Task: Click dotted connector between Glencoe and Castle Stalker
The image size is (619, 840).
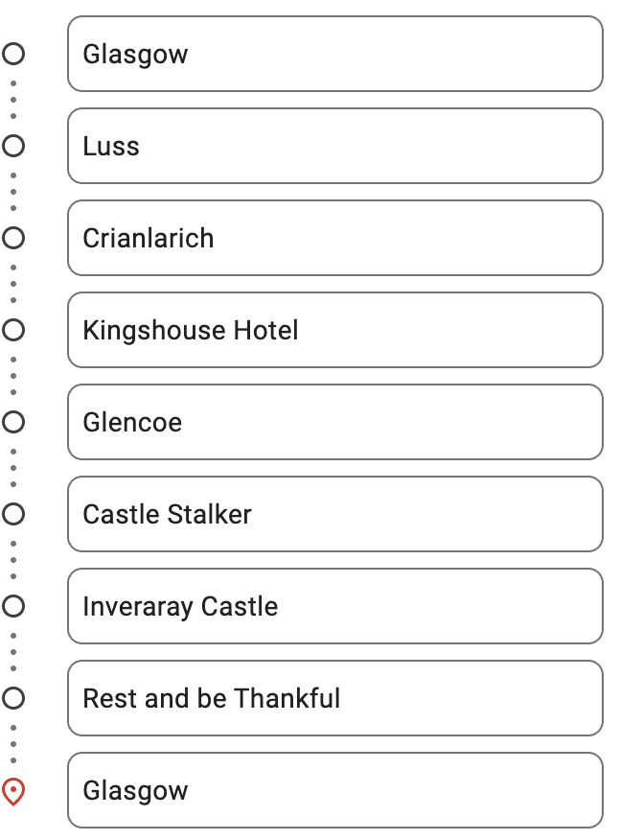Action: click(13, 468)
